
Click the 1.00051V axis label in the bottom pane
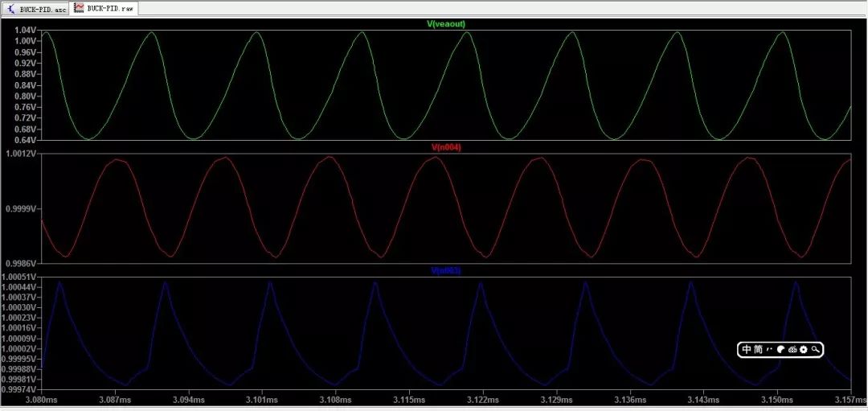pyautogui.click(x=20, y=277)
